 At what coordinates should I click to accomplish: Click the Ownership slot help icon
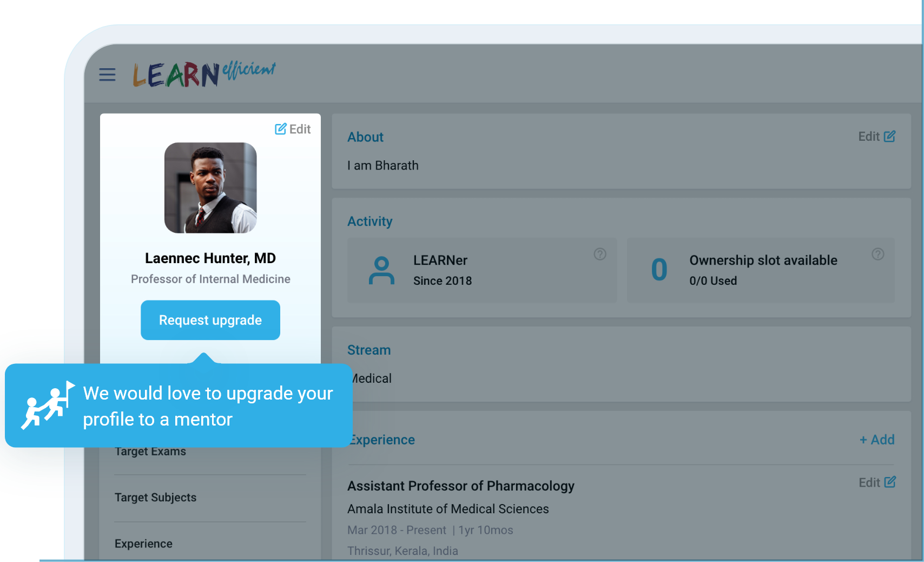pos(877,254)
